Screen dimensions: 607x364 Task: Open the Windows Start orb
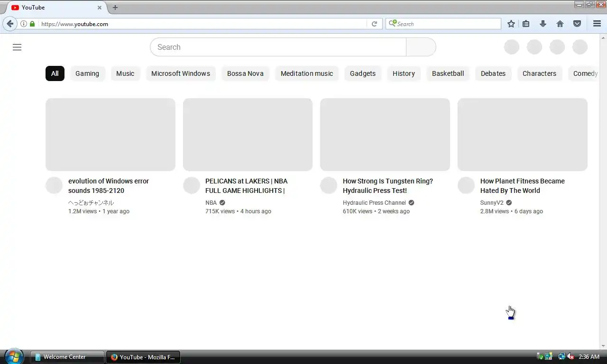(13, 356)
